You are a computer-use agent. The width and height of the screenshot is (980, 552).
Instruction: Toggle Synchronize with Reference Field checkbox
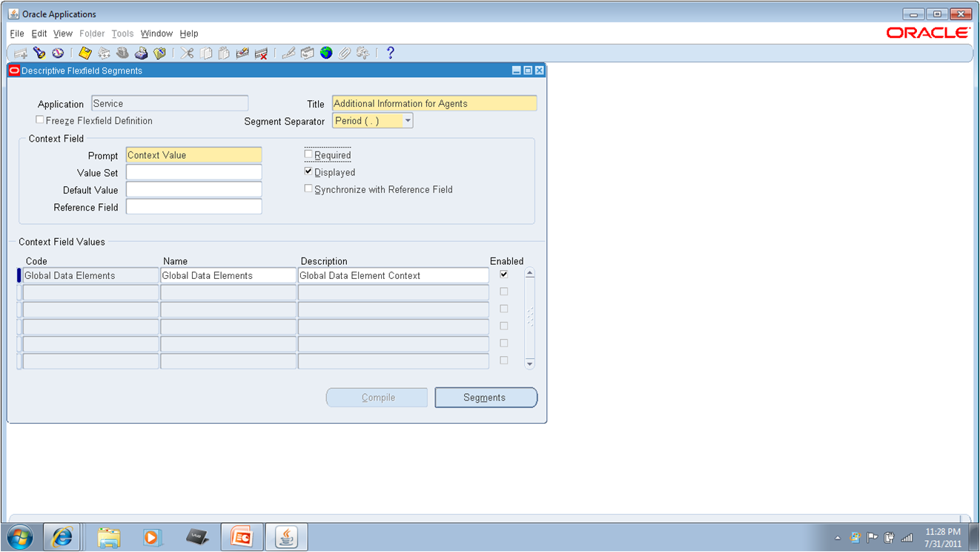pyautogui.click(x=309, y=189)
